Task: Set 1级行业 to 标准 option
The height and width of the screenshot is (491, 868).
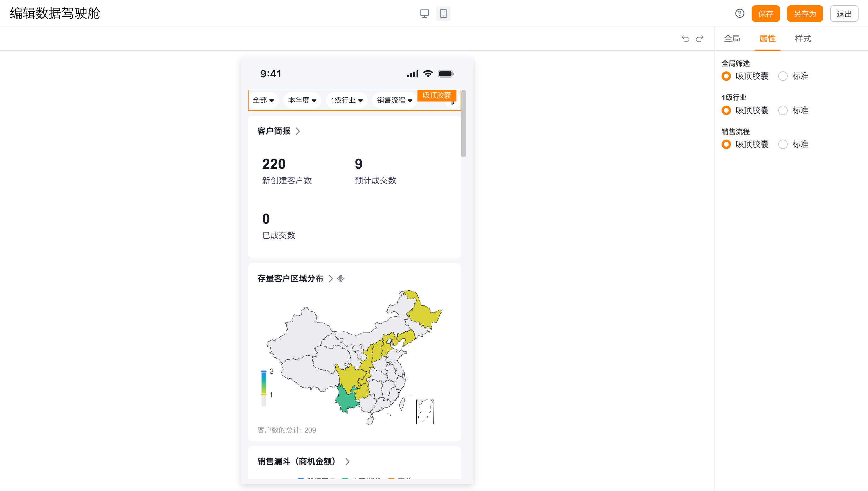Action: 783,111
